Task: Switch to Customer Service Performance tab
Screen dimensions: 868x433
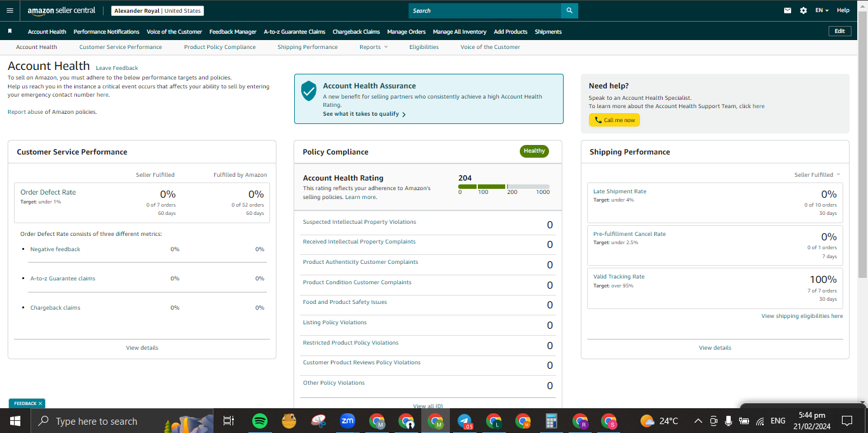Action: (x=121, y=47)
